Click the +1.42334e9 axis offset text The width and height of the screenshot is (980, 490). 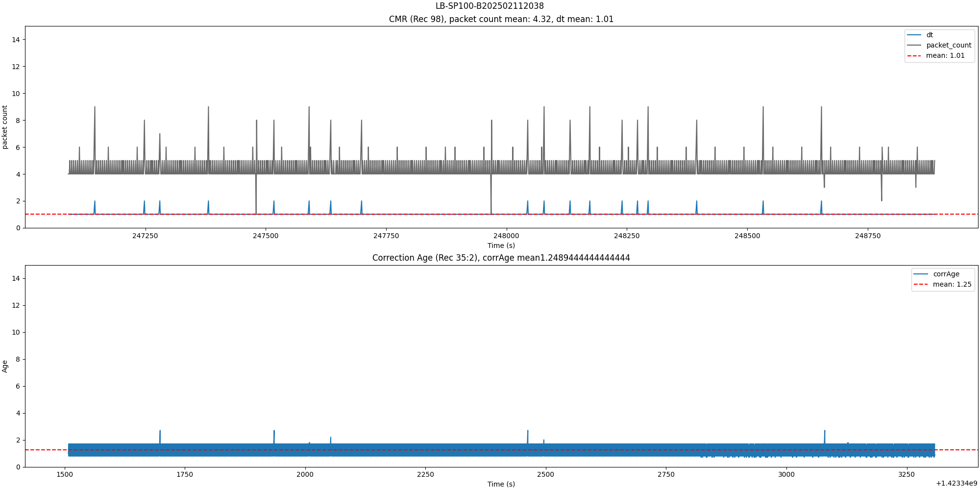pos(956,484)
